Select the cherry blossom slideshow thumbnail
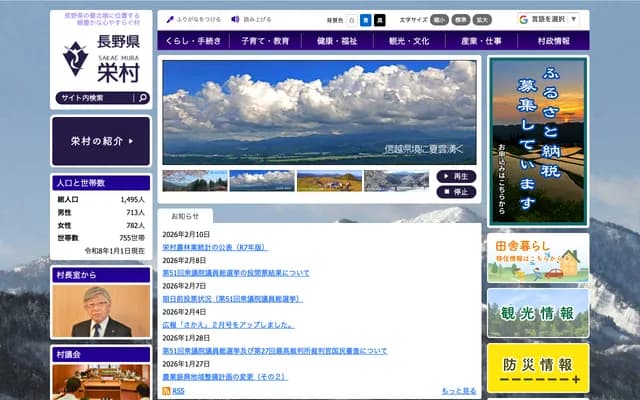The image size is (640, 400). [195, 181]
